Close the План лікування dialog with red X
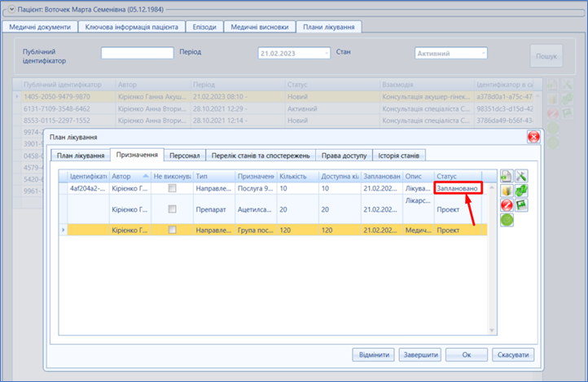 click(533, 137)
